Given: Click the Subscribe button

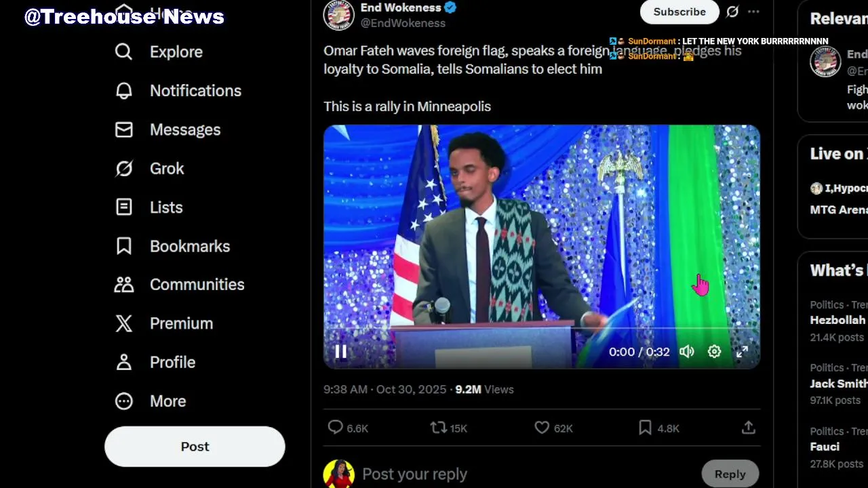Looking at the screenshot, I should coord(679,12).
